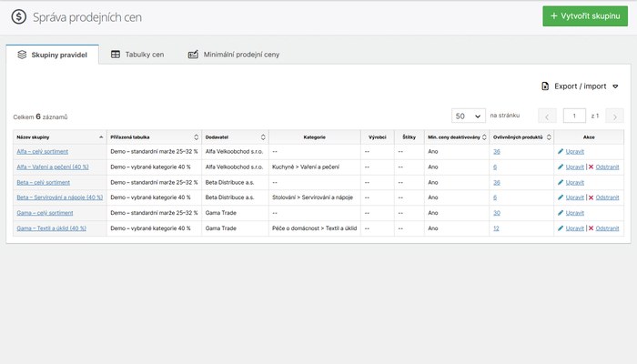Click the pencil icon for Beta – celý sortiment
The width and height of the screenshot is (637, 364).
(x=561, y=182)
